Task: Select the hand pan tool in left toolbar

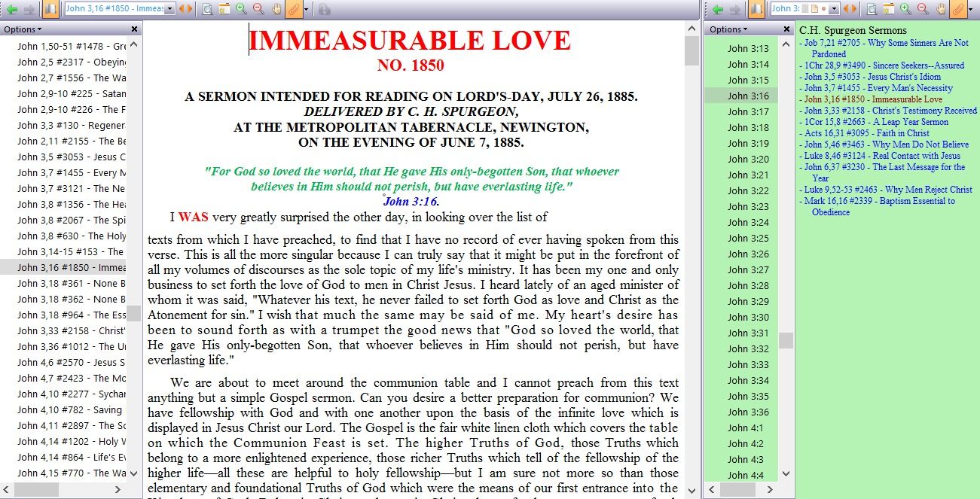Action: click(x=276, y=9)
